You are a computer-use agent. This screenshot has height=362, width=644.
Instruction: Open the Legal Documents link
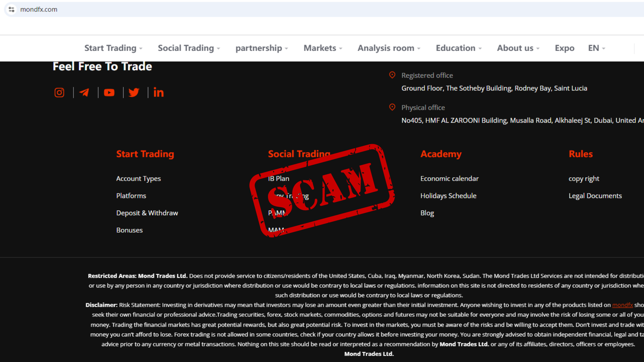(x=595, y=196)
